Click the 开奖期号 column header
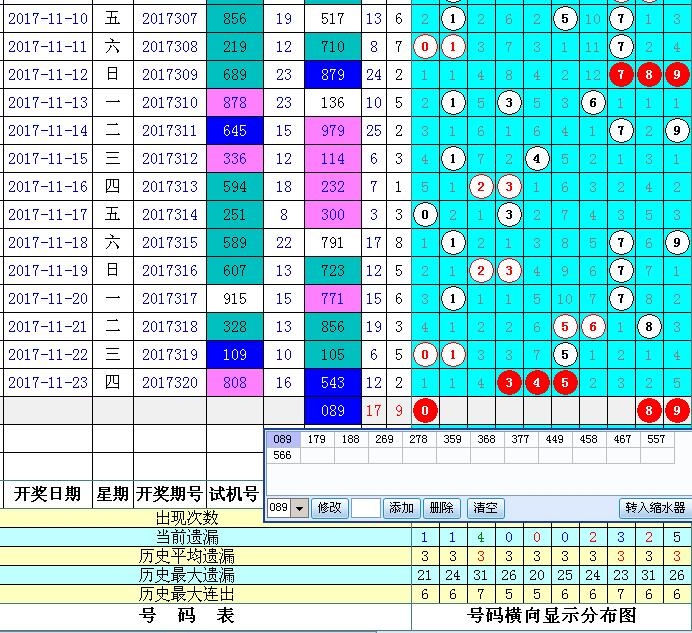Screen dimensions: 692x633 pos(169,494)
